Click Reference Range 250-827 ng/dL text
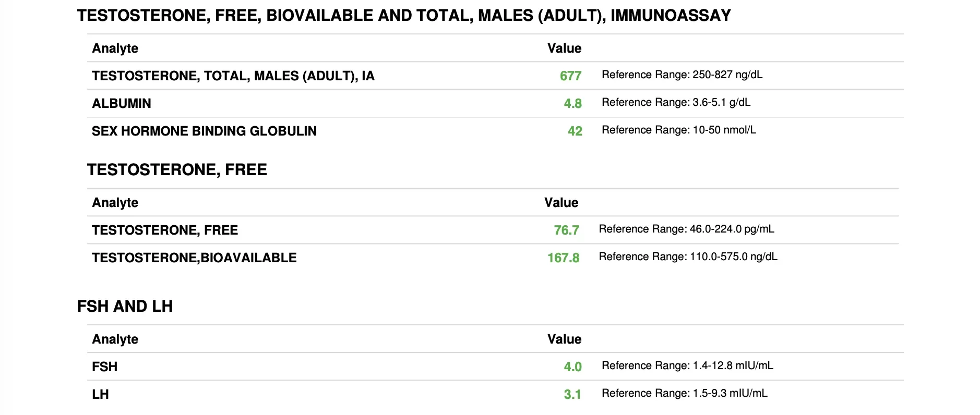The image size is (980, 415). [x=682, y=75]
